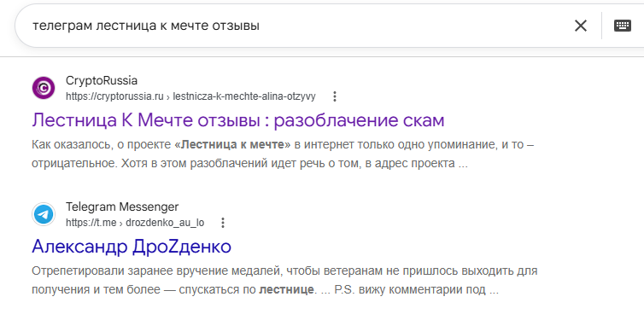Click the Telegram Messenger favicon
This screenshot has width=644, height=320.
click(44, 214)
